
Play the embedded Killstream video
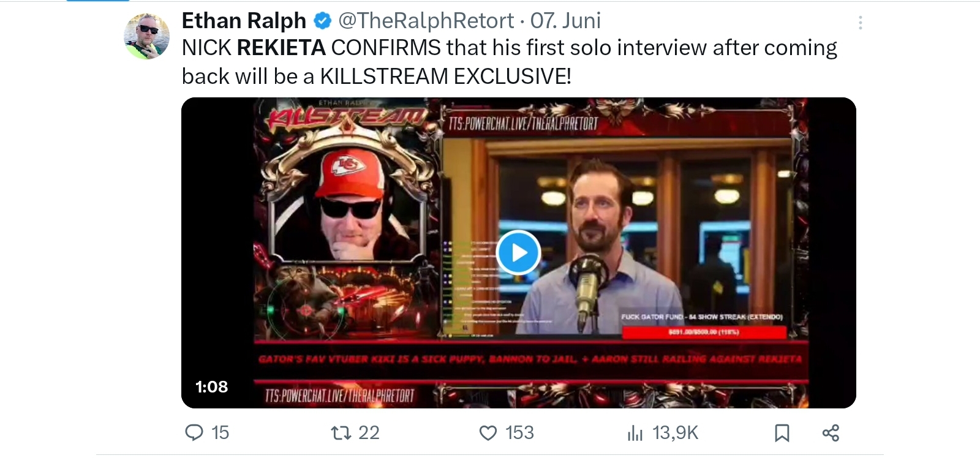(x=518, y=252)
